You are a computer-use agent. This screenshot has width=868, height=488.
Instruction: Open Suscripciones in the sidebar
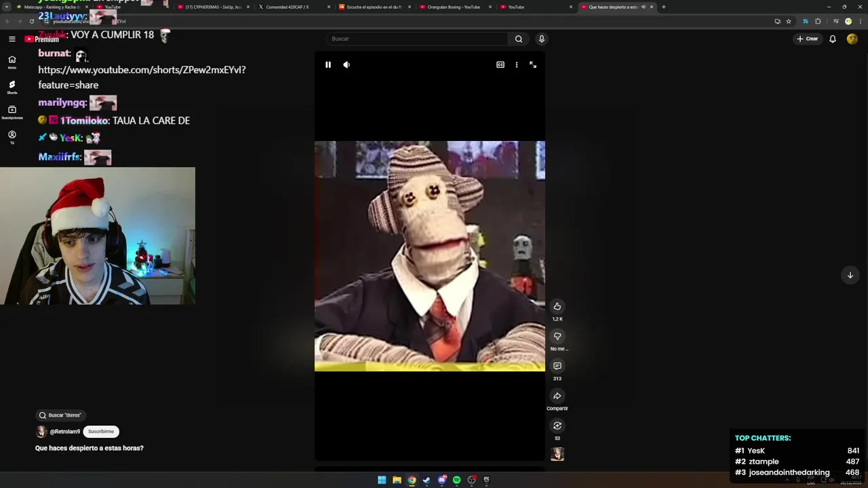[x=12, y=112]
